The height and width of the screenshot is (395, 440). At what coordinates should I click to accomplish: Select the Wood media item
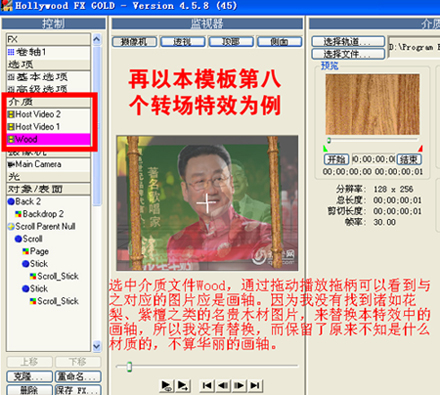pos(48,139)
